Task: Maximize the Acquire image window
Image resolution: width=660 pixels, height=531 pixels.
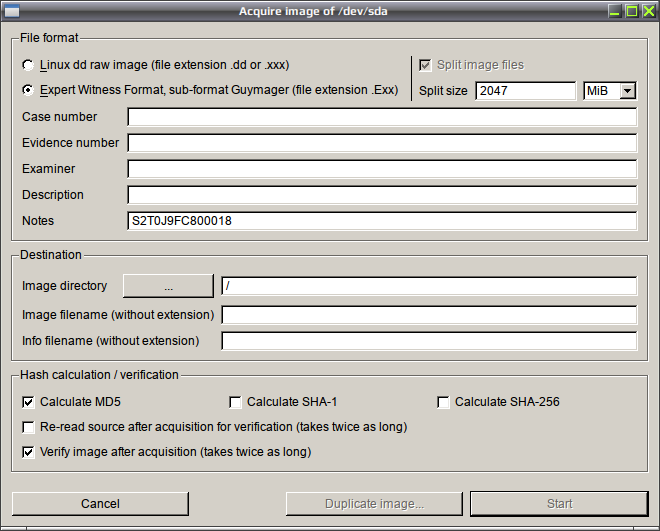Action: click(632, 11)
